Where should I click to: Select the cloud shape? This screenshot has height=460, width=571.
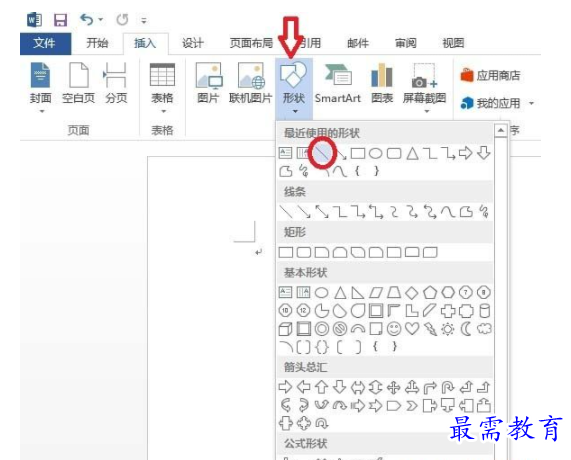click(x=484, y=329)
